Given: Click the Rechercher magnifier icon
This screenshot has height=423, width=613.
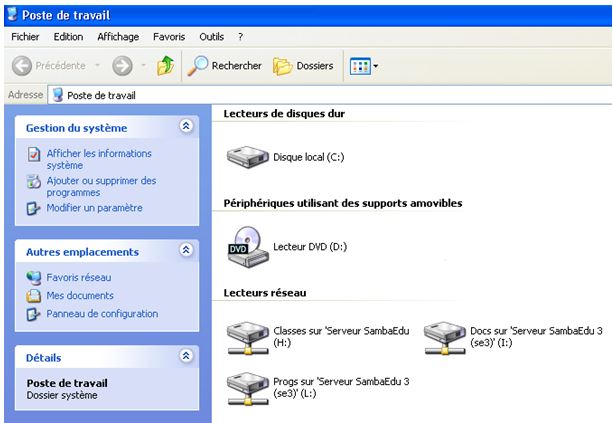Looking at the screenshot, I should (197, 66).
